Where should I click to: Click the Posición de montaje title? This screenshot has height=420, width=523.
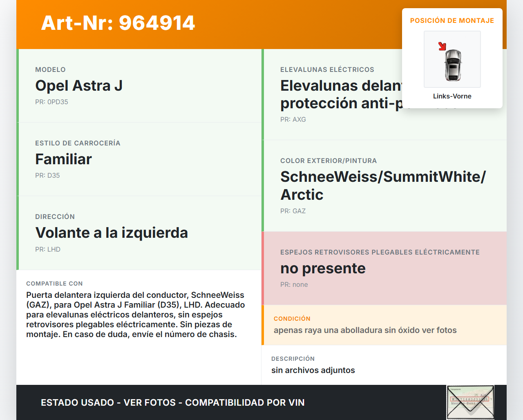coord(452,20)
